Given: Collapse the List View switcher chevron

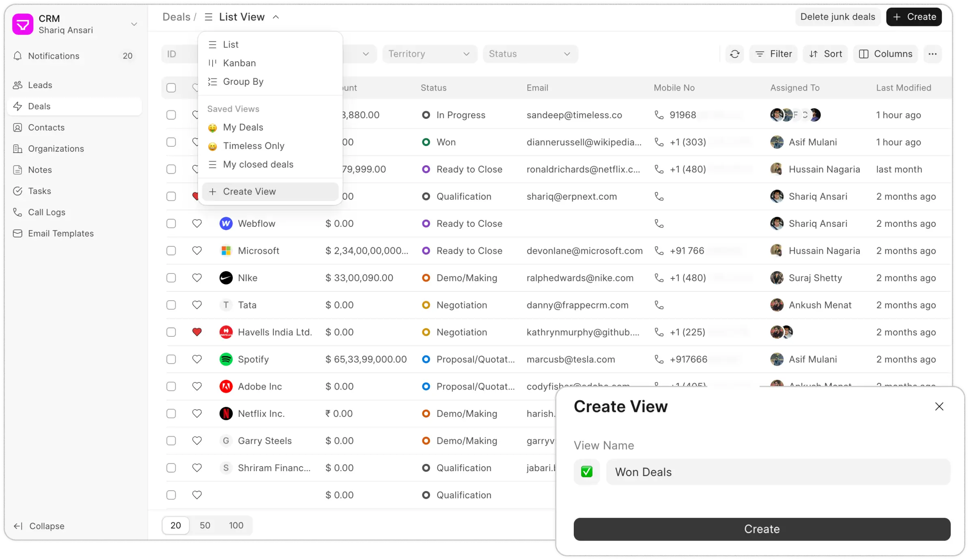Looking at the screenshot, I should tap(276, 17).
